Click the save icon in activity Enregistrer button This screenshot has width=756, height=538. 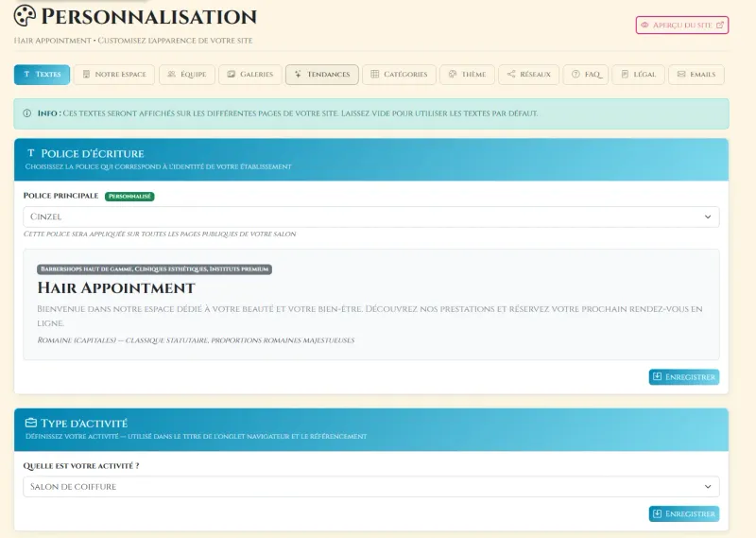(x=658, y=513)
